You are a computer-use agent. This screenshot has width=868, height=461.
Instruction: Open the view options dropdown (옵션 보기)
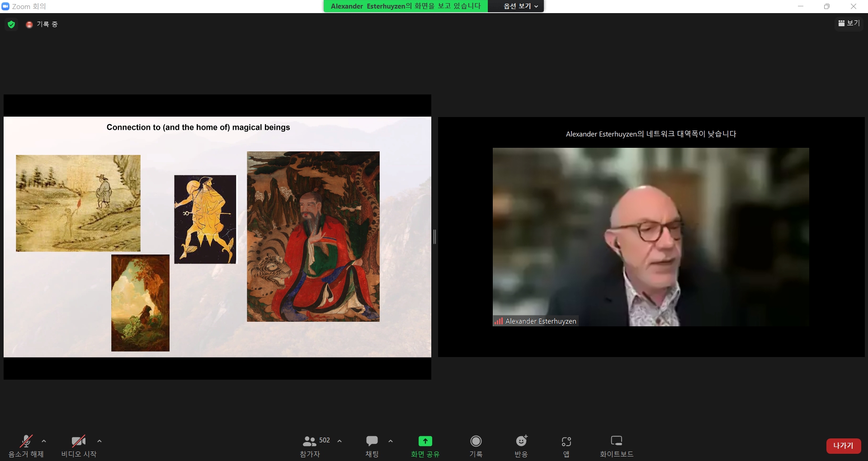coord(520,6)
